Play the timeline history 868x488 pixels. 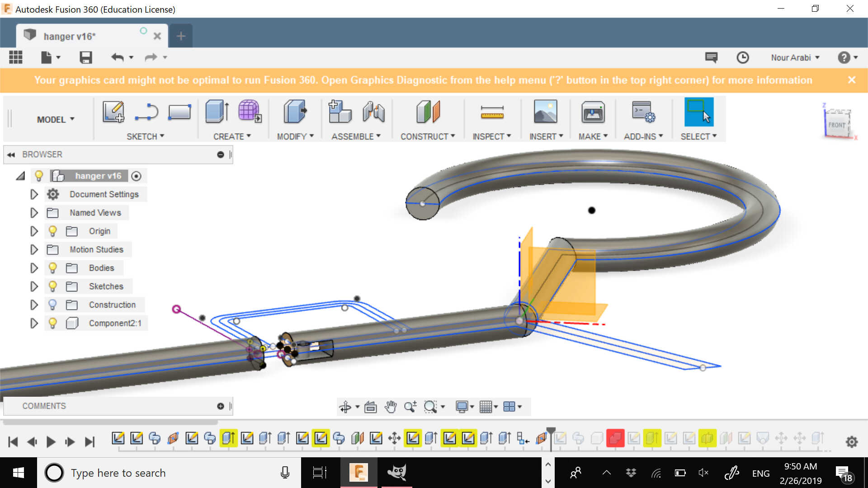tap(51, 442)
